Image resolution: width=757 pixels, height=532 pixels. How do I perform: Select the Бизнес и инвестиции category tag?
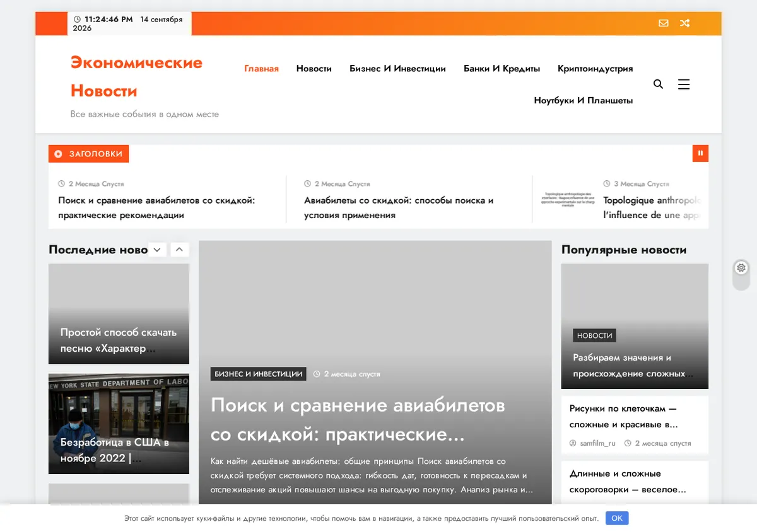[x=259, y=374]
